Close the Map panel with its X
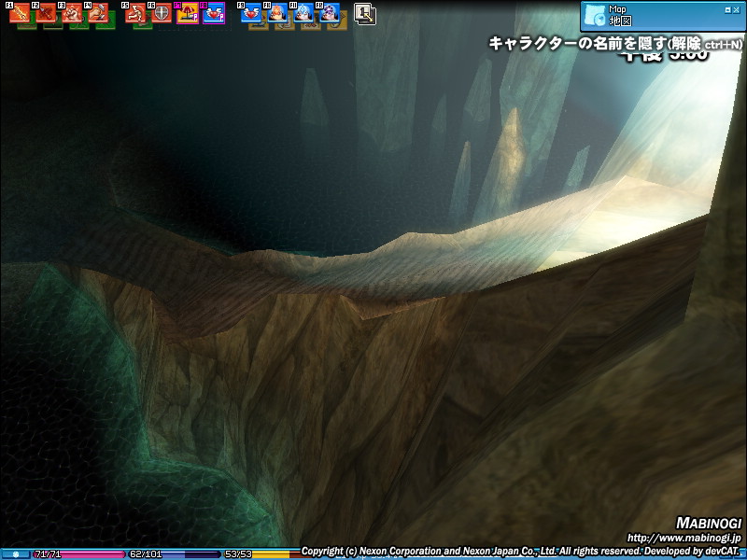 [x=737, y=9]
